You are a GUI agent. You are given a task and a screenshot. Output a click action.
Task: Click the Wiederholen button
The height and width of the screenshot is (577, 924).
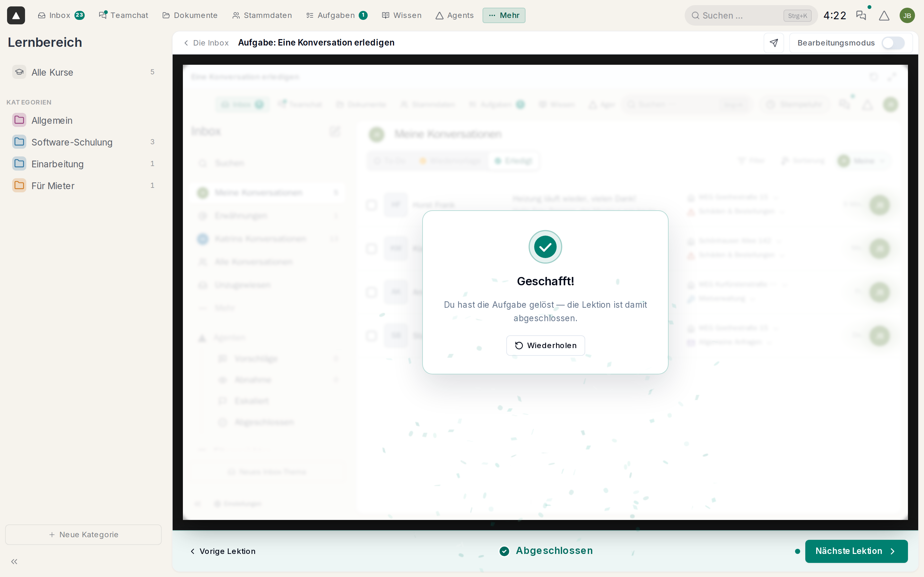click(545, 345)
